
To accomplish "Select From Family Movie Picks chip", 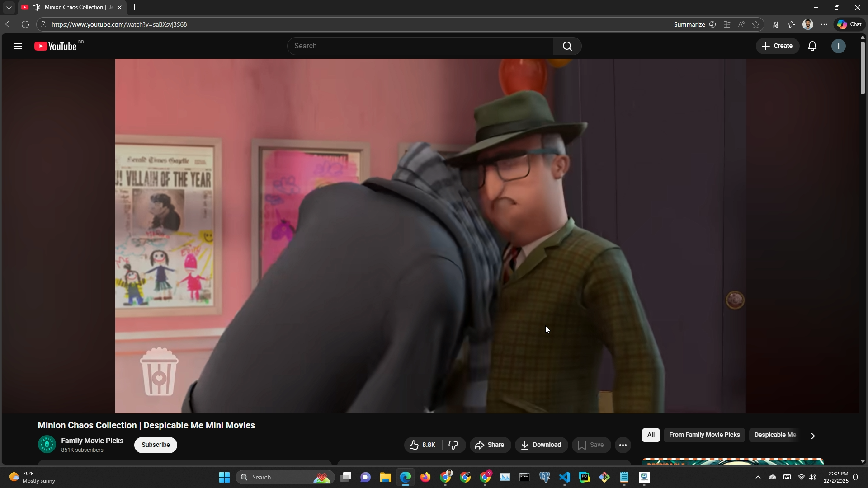I will click(x=704, y=435).
